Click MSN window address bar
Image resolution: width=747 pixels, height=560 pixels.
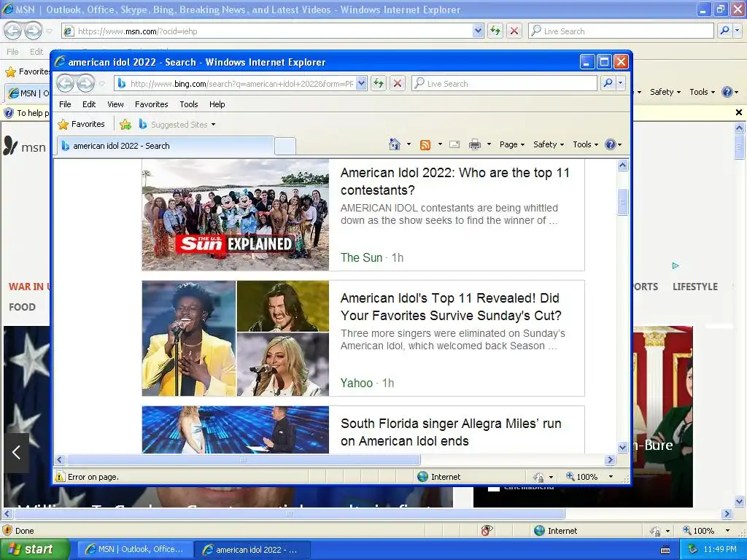coord(273,31)
